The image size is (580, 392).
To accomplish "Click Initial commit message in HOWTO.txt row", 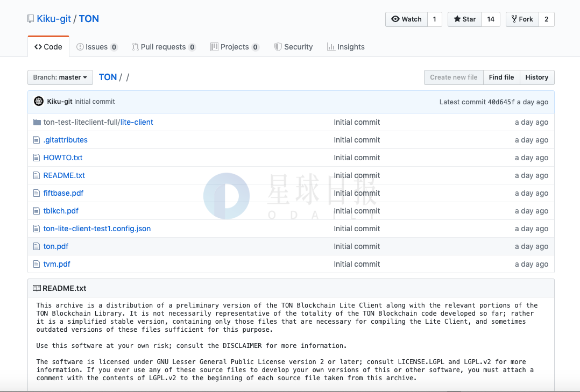I will click(357, 158).
